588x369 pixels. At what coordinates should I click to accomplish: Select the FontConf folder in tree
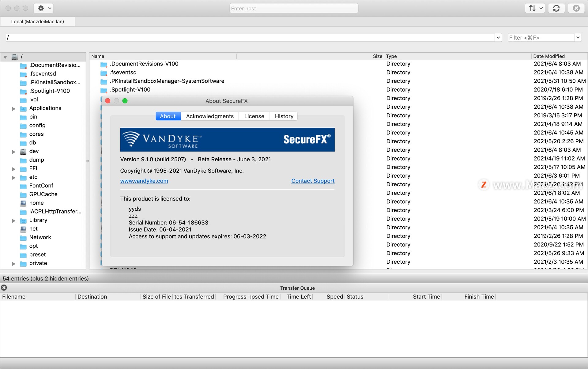pyautogui.click(x=41, y=186)
